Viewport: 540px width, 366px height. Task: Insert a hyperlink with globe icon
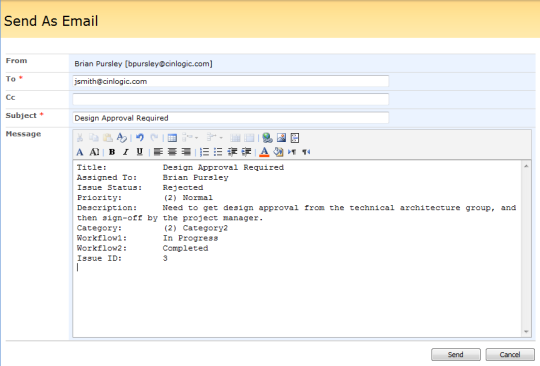pos(267,138)
